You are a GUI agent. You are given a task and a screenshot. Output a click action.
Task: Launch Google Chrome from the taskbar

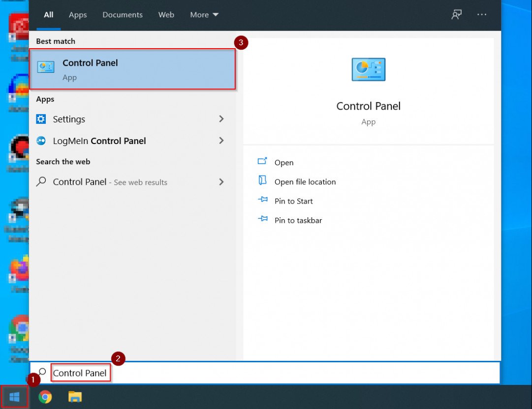point(45,396)
